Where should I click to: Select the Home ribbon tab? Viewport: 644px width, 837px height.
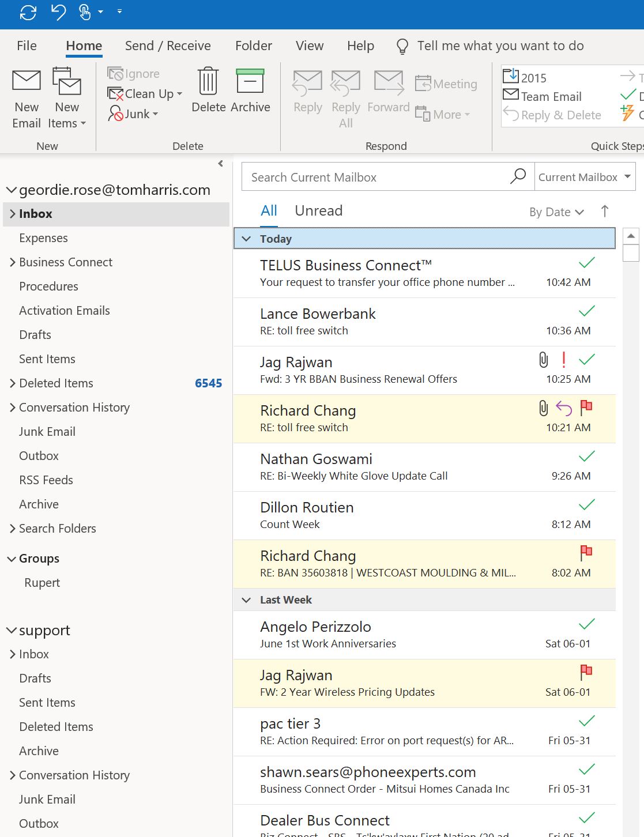pos(84,46)
